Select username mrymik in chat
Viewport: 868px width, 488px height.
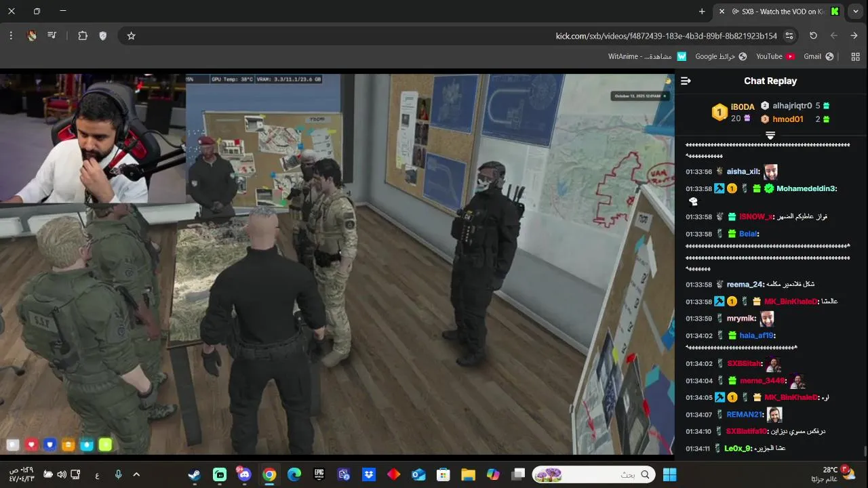(x=741, y=319)
